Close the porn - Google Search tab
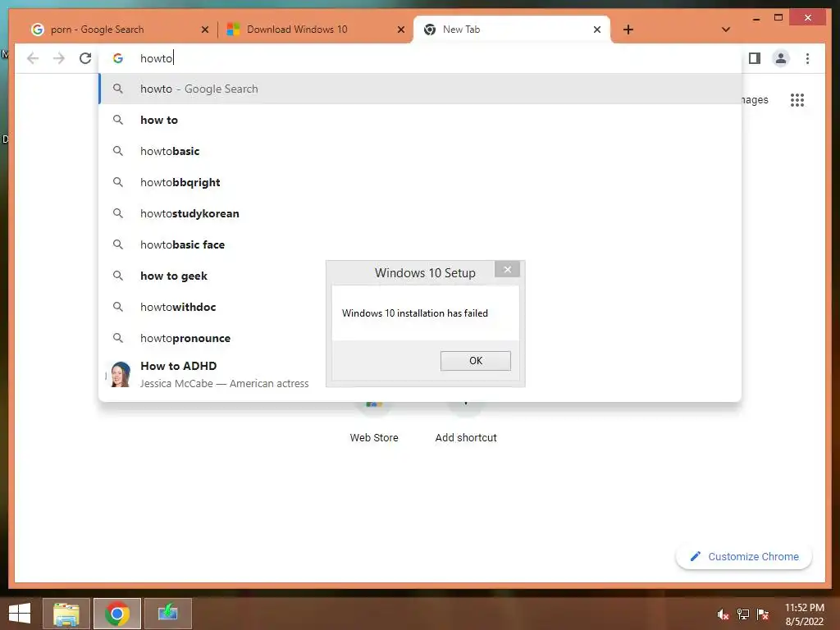 point(204,30)
